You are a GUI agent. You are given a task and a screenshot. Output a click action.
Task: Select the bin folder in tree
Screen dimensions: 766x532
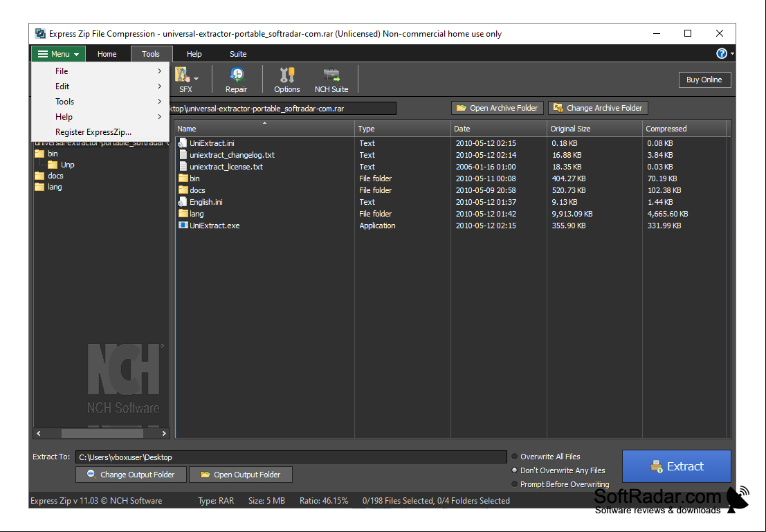53,154
